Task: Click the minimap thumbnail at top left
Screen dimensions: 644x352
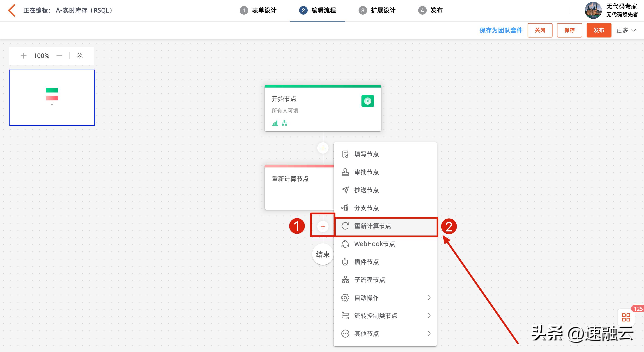Action: click(52, 97)
